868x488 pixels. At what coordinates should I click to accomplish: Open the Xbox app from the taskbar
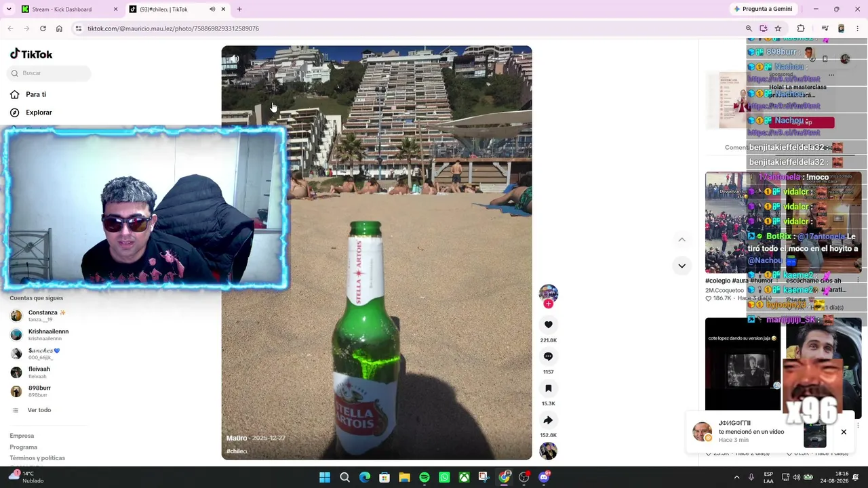tap(464, 477)
